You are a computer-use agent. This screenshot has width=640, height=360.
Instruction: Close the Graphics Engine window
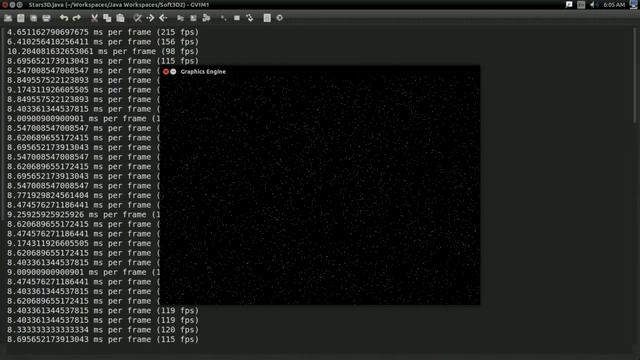tap(166, 71)
